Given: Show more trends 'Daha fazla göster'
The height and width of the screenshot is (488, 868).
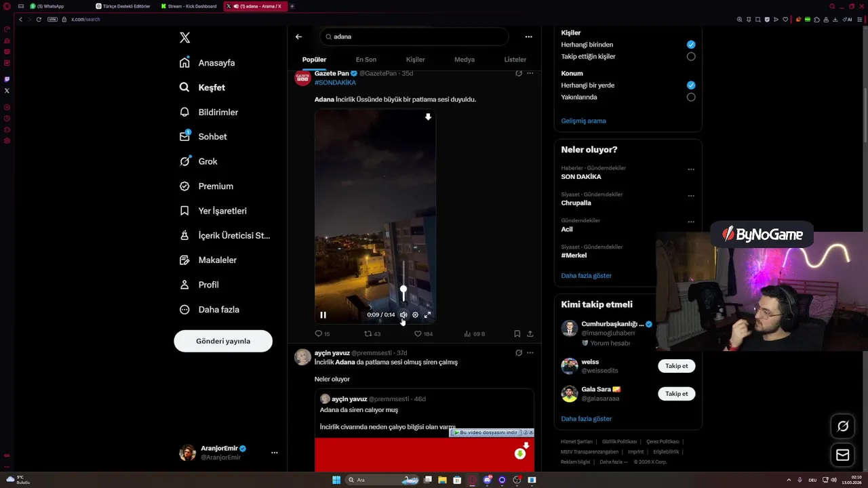Looking at the screenshot, I should 586,276.
